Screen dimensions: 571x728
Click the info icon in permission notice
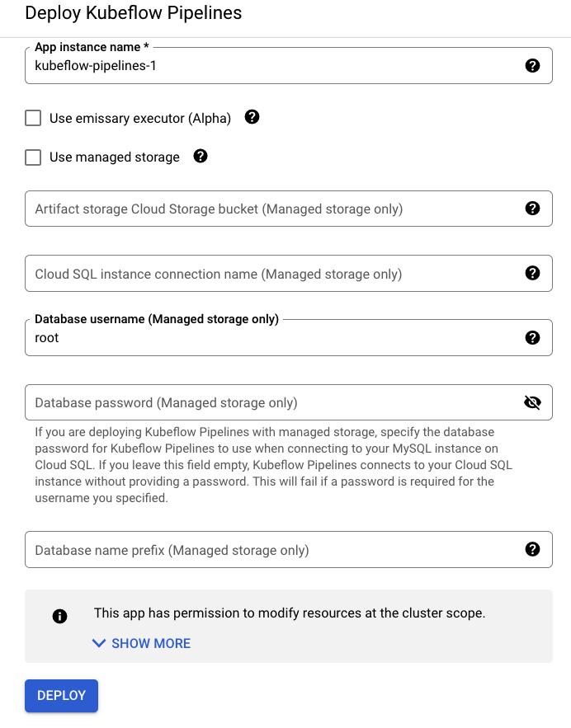click(x=59, y=616)
